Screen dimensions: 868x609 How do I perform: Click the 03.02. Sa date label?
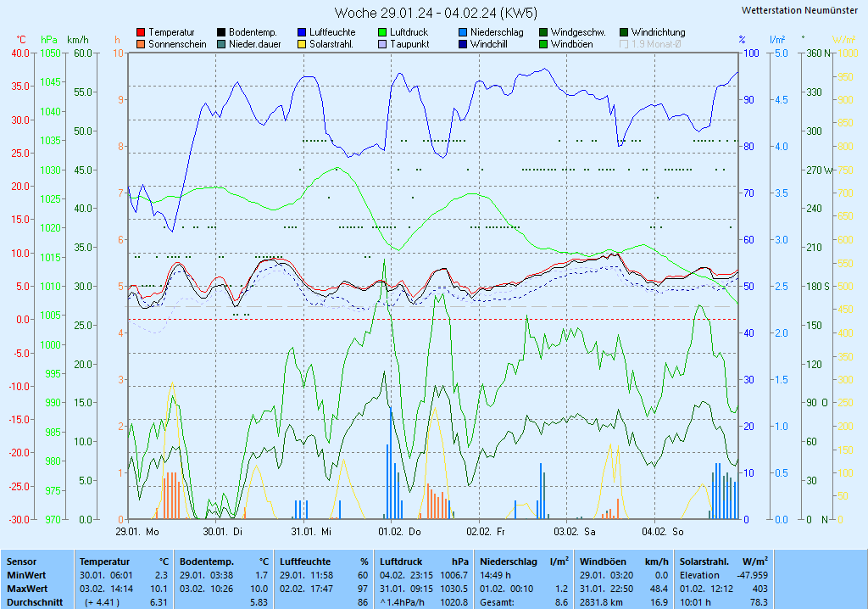coord(575,532)
